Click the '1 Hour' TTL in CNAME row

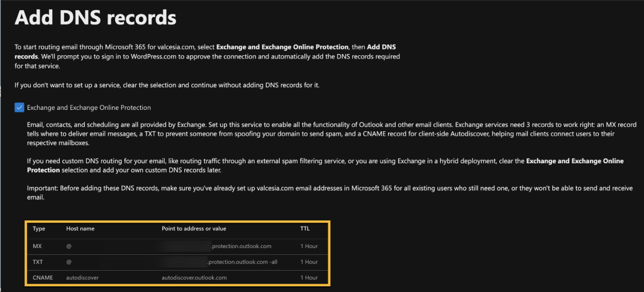(x=309, y=277)
